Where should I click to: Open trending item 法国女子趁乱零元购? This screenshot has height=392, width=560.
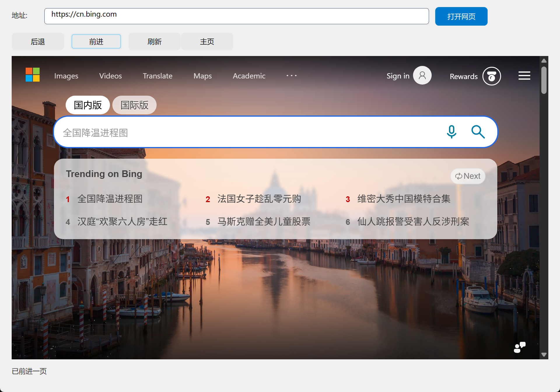pos(259,199)
